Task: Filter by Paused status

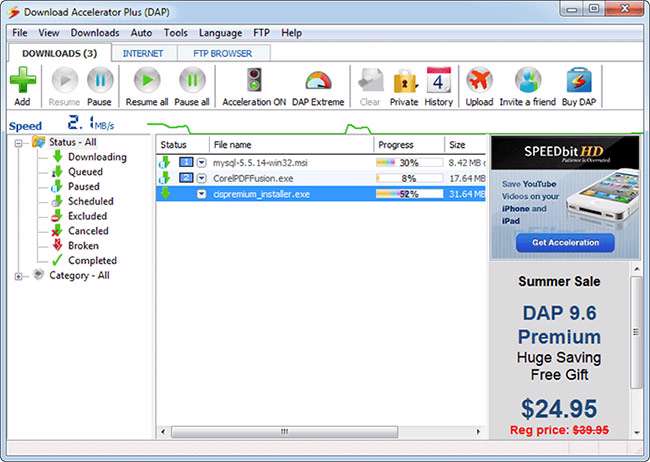Action: [84, 187]
